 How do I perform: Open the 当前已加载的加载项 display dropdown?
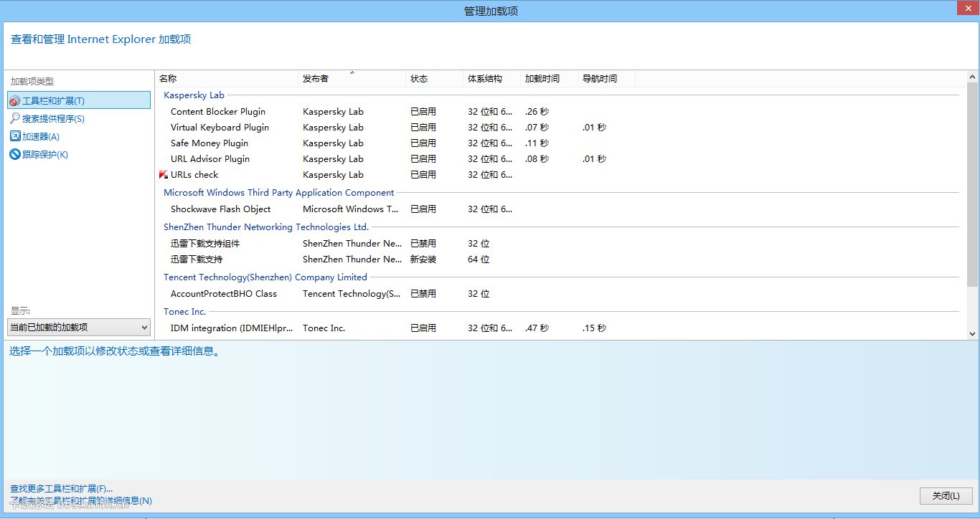(x=79, y=327)
